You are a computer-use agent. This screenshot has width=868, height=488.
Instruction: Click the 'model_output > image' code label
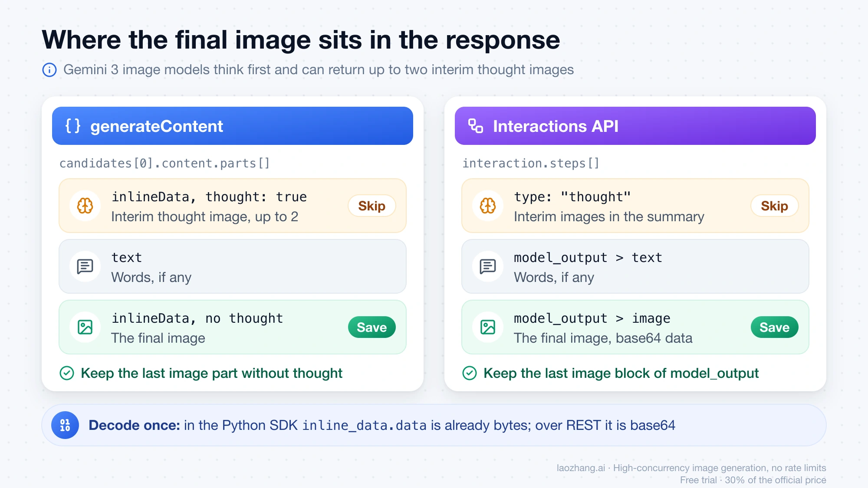point(592,318)
